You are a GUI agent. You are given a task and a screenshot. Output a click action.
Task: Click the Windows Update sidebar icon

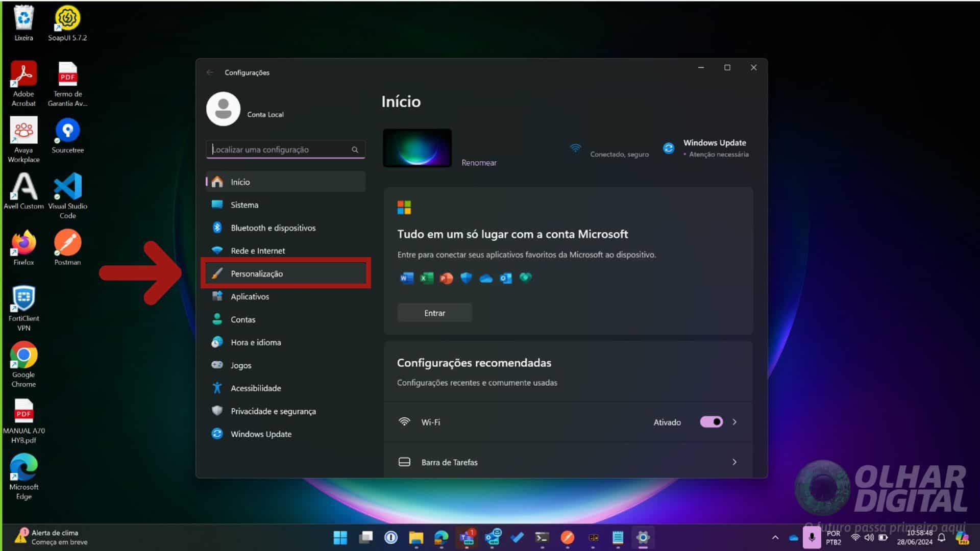click(x=217, y=434)
